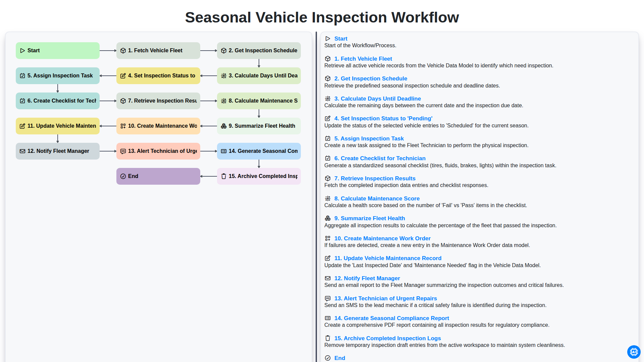
Task: Click grid icon on Calculate Maintenance Score node
Action: pyautogui.click(x=224, y=101)
